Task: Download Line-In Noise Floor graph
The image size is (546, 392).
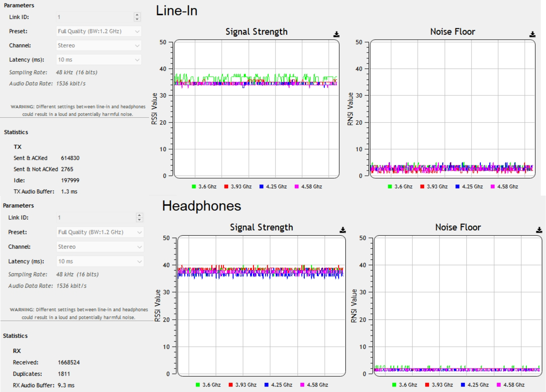Action: (x=532, y=34)
